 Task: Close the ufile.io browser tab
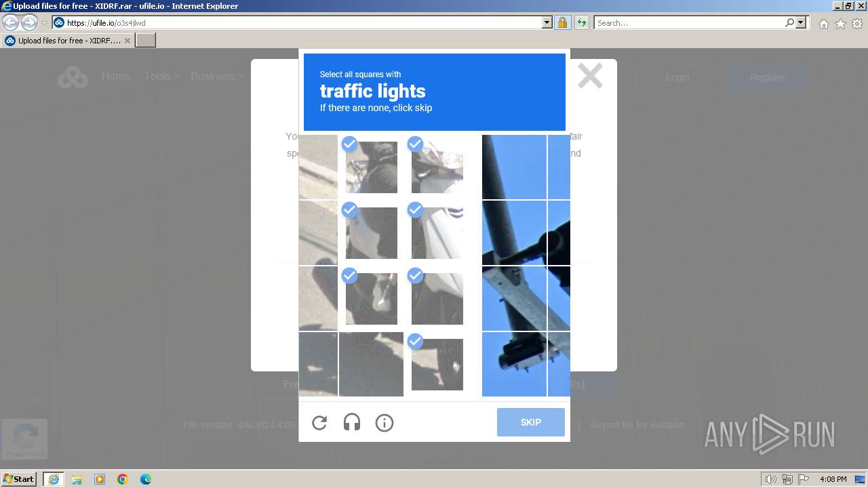point(127,41)
